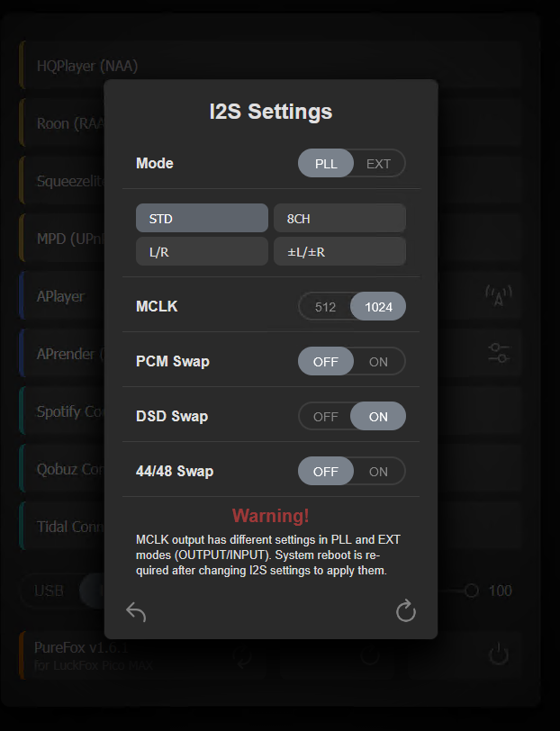
Task: Turn DSD Swap OFF
Action: (x=325, y=417)
